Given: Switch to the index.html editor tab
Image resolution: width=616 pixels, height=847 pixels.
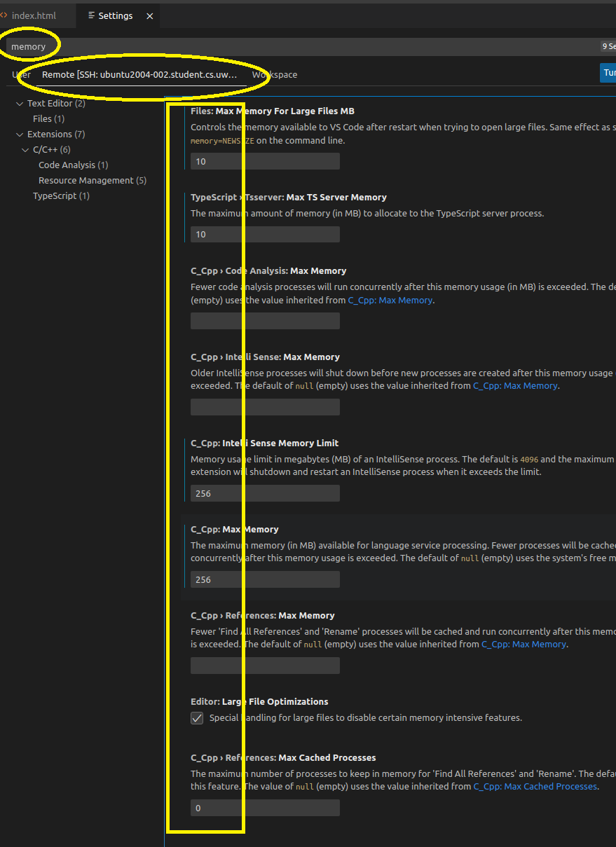Looking at the screenshot, I should pos(33,15).
